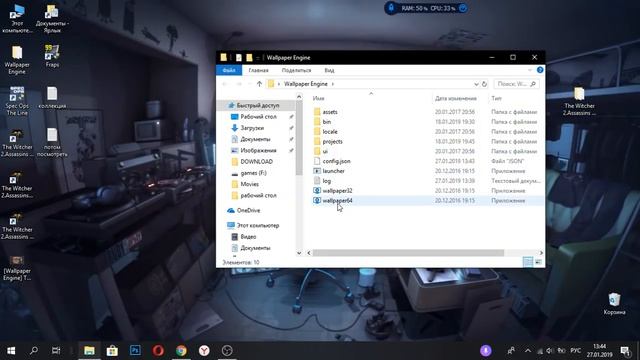Go up one folder level
The height and width of the screenshot is (360, 640).
[x=259, y=84]
